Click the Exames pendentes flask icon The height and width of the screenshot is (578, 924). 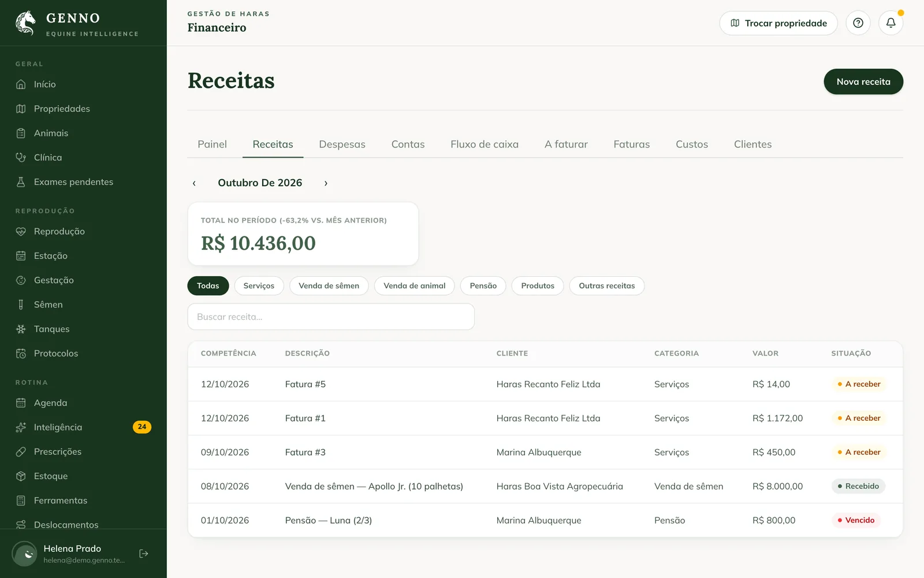click(21, 181)
